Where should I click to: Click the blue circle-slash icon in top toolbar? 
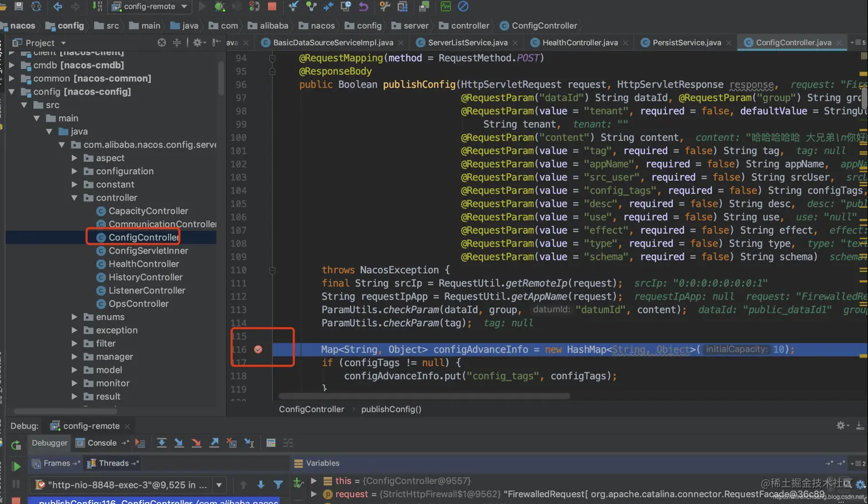point(463,6)
